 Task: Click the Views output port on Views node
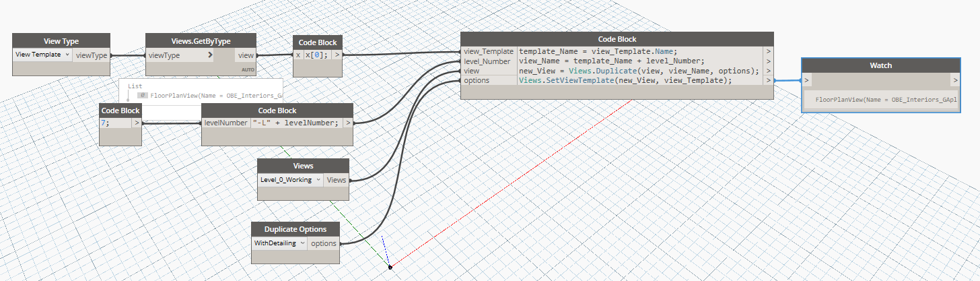pyautogui.click(x=336, y=180)
